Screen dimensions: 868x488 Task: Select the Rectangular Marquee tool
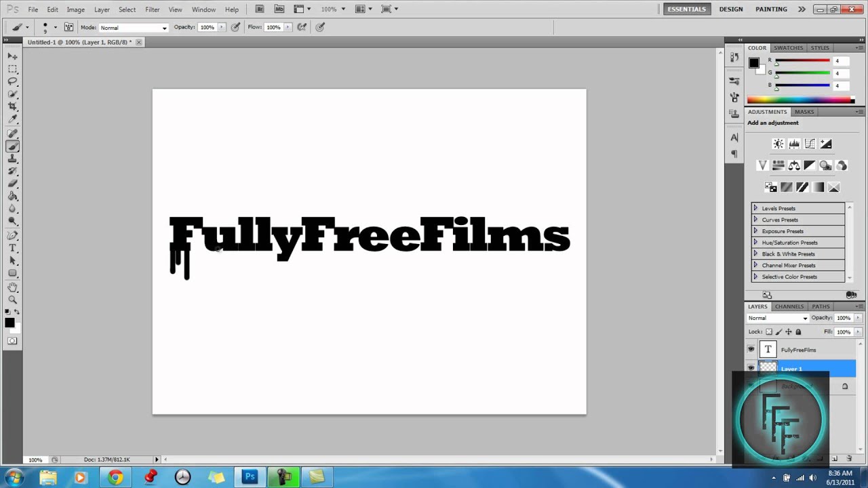(x=12, y=69)
